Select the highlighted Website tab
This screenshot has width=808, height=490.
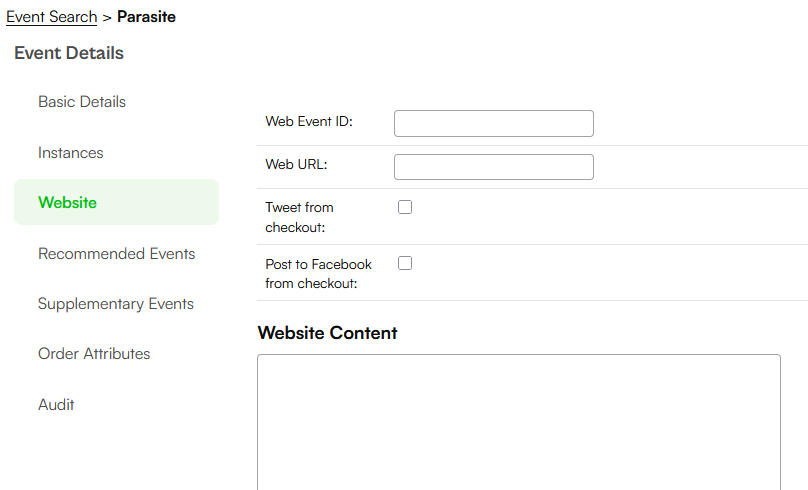pos(116,202)
